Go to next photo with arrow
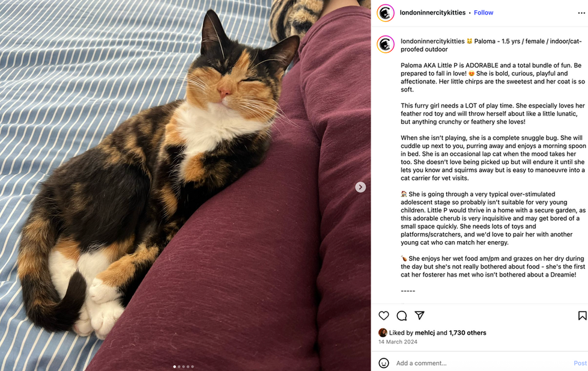Image resolution: width=588 pixels, height=371 pixels. point(360,187)
